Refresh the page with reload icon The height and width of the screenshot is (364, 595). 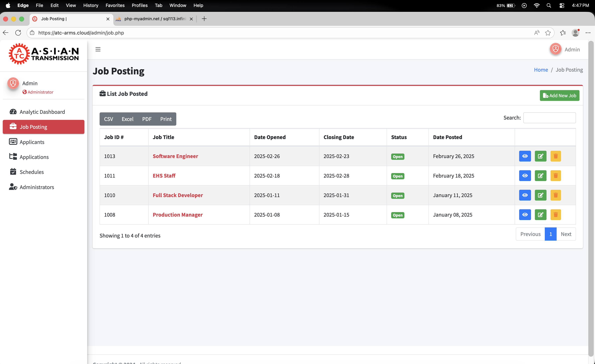tap(18, 33)
